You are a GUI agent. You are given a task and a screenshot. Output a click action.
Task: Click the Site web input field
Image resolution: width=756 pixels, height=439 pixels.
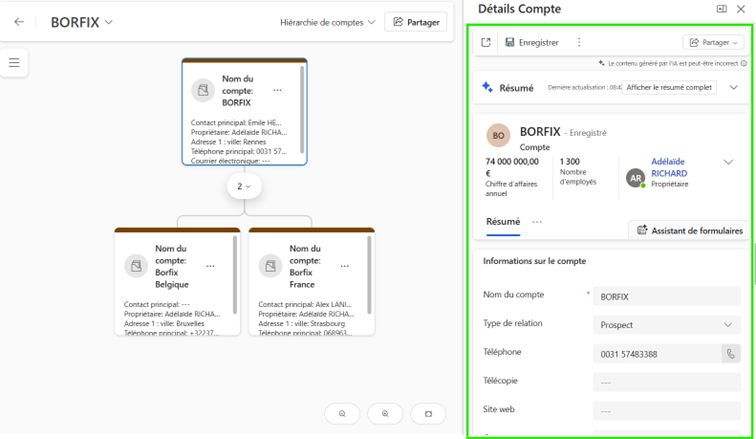tap(666, 411)
